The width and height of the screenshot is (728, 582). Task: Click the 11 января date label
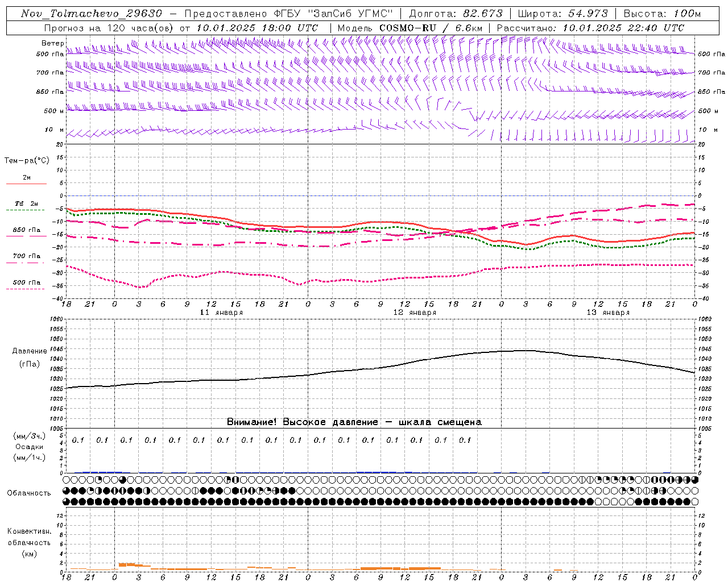[221, 313]
